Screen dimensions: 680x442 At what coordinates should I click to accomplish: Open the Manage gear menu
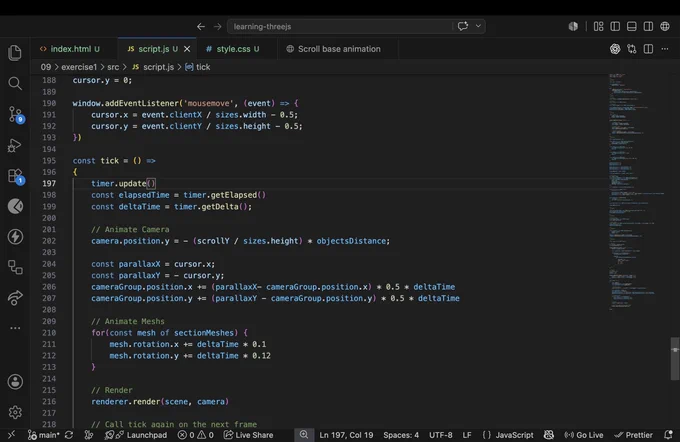15,412
